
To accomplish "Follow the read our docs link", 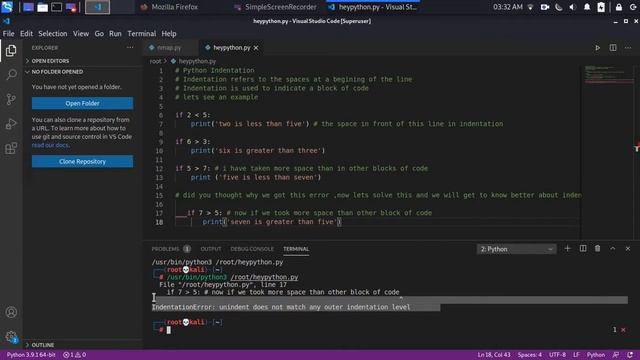I will point(50,145).
